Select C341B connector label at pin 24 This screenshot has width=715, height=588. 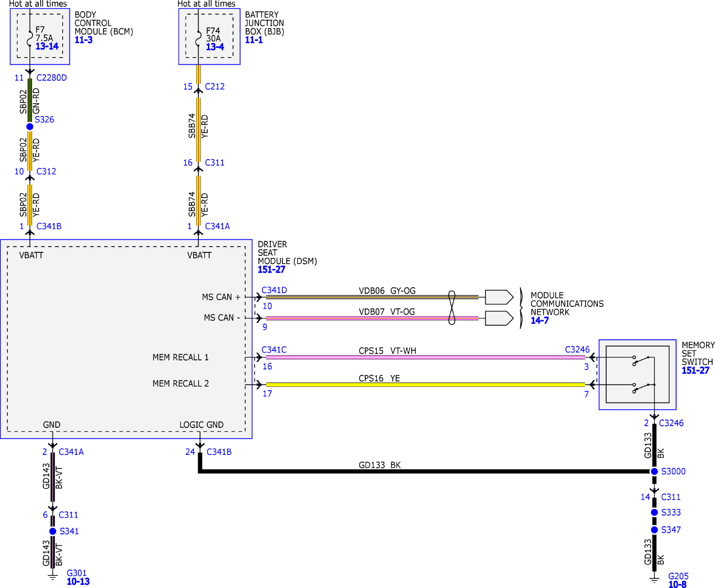click(219, 452)
